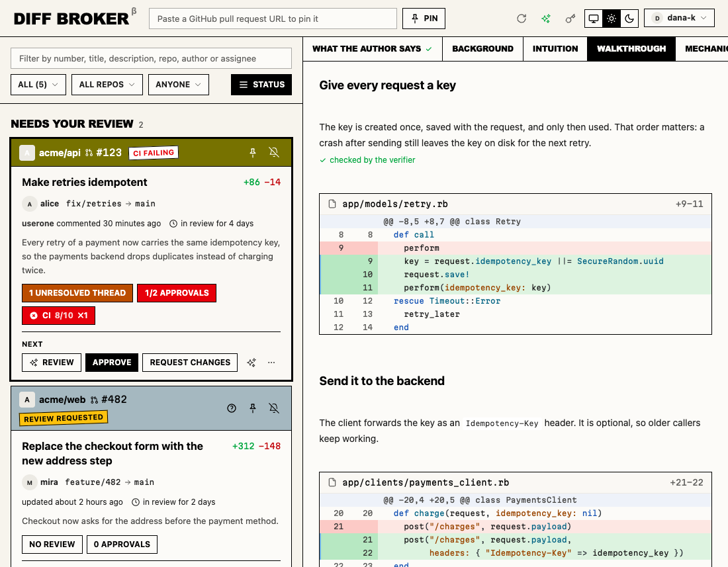Mute notifications for acme/api #123
728x567 pixels.
(274, 153)
